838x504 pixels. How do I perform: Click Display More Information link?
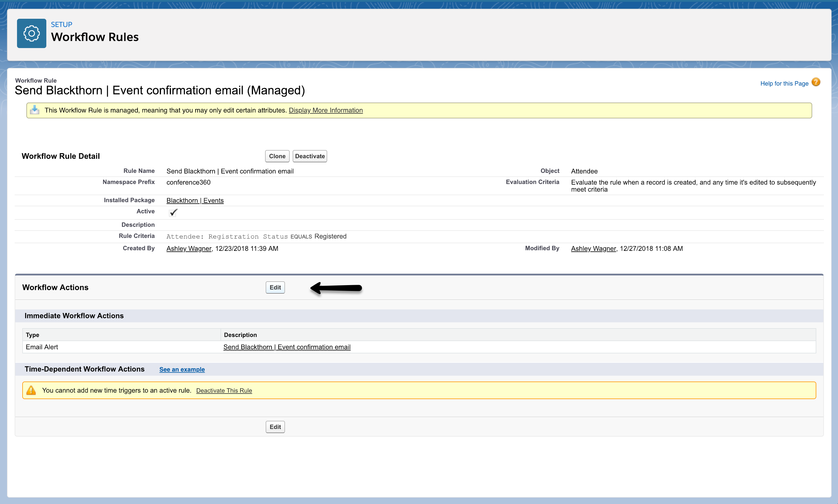click(x=325, y=110)
